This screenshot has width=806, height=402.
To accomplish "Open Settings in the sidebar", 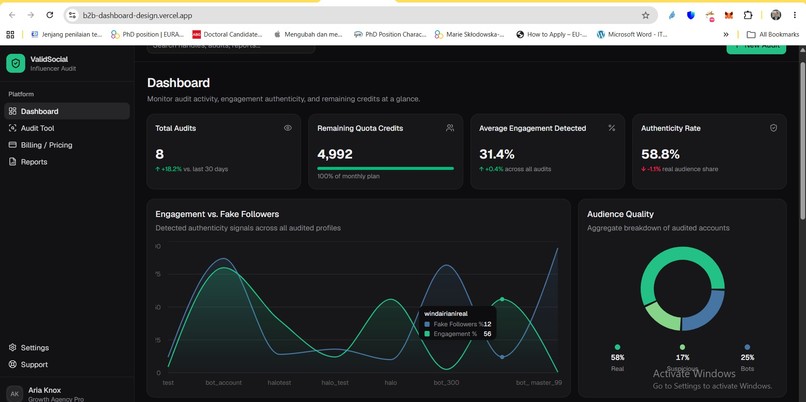I will pos(67,348).
